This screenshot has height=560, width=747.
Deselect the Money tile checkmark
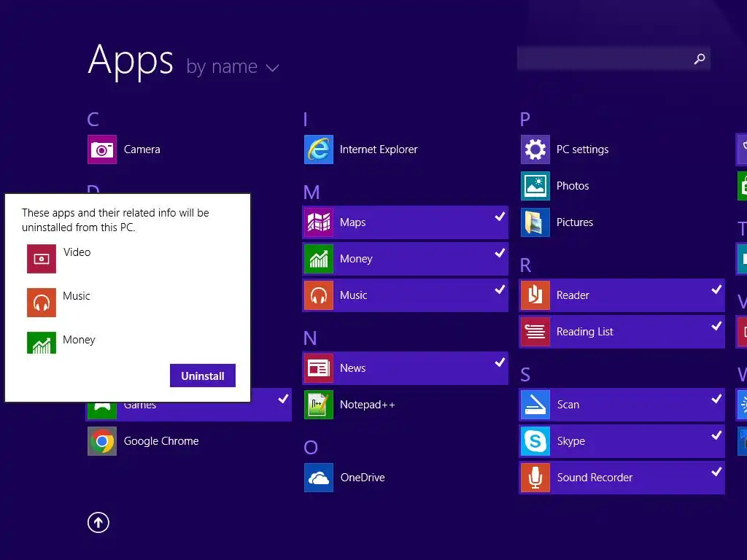click(500, 253)
